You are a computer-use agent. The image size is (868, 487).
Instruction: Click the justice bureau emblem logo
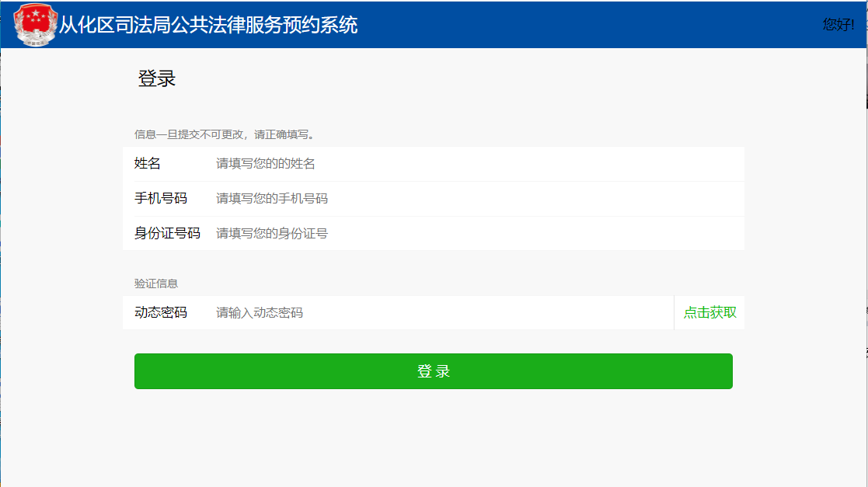pos(36,25)
